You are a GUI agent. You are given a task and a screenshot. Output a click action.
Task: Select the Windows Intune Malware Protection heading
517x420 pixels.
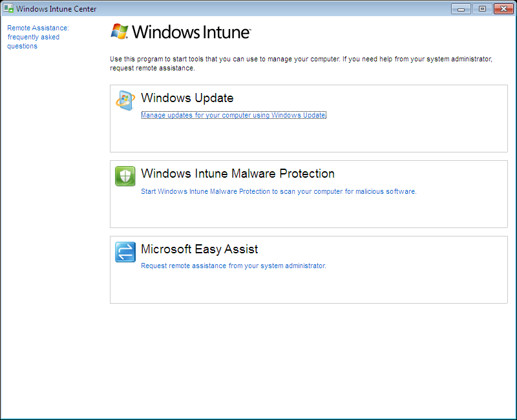coord(237,174)
